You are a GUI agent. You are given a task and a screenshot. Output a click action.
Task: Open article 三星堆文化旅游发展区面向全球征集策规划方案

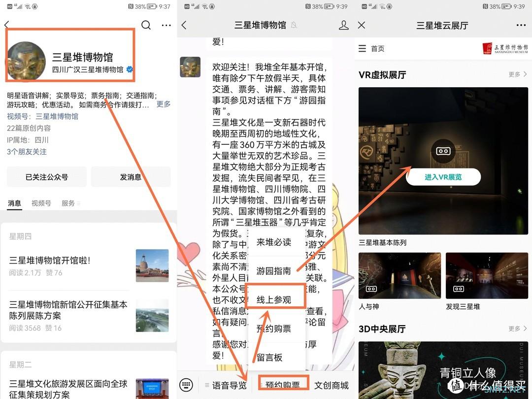68,389
